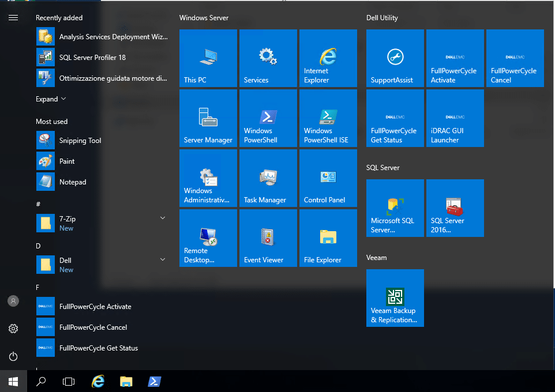
Task: Click the hamburger menu button
Action: pos(13,18)
